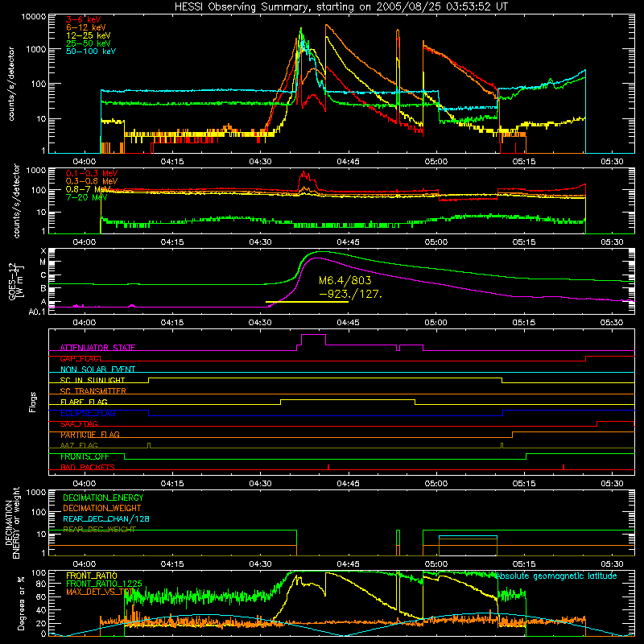Select the 12-25 keV legend label

click(89, 35)
